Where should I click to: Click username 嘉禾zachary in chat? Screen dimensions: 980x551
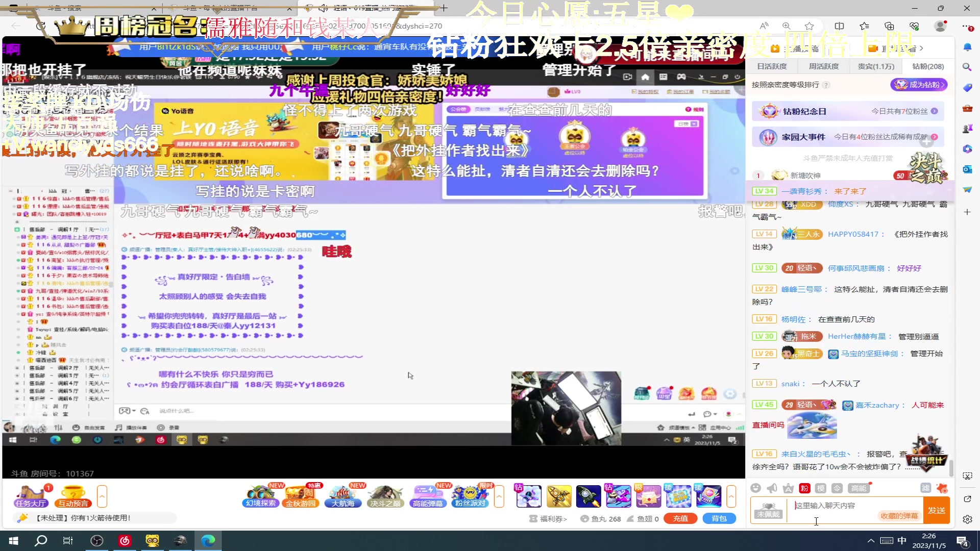877,405
